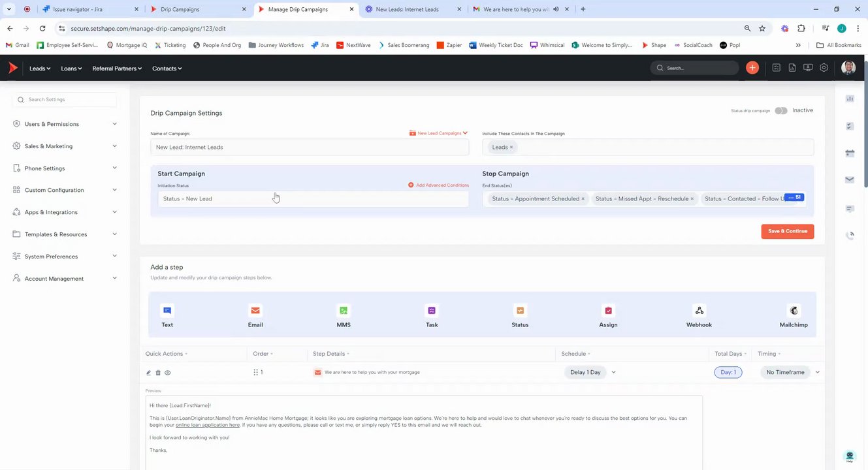
Task: Open the Initiation Status dropdown
Action: click(313, 198)
